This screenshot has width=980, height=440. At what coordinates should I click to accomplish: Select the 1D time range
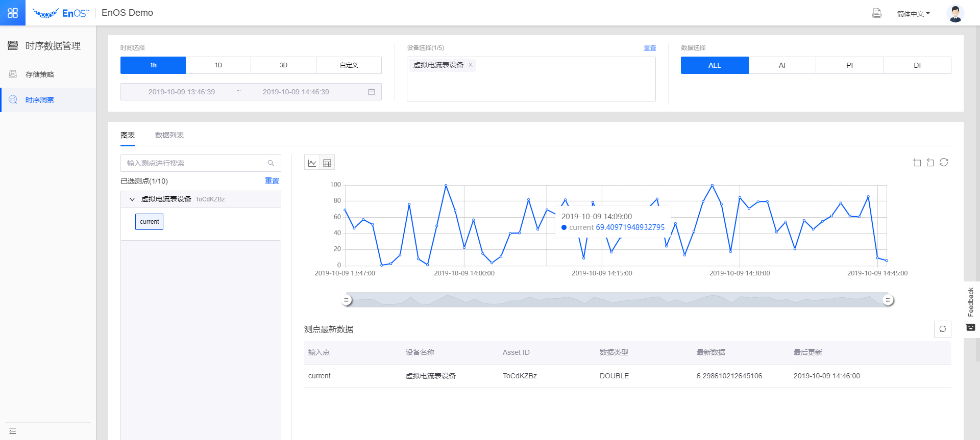(x=218, y=65)
